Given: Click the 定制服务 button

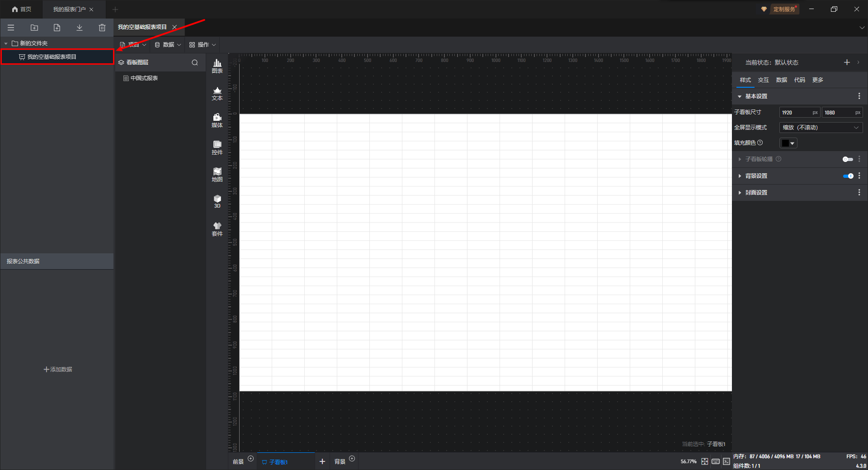Looking at the screenshot, I should click(x=783, y=9).
